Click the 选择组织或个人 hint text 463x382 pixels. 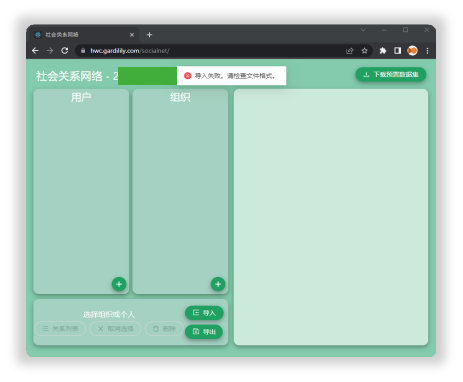109,314
